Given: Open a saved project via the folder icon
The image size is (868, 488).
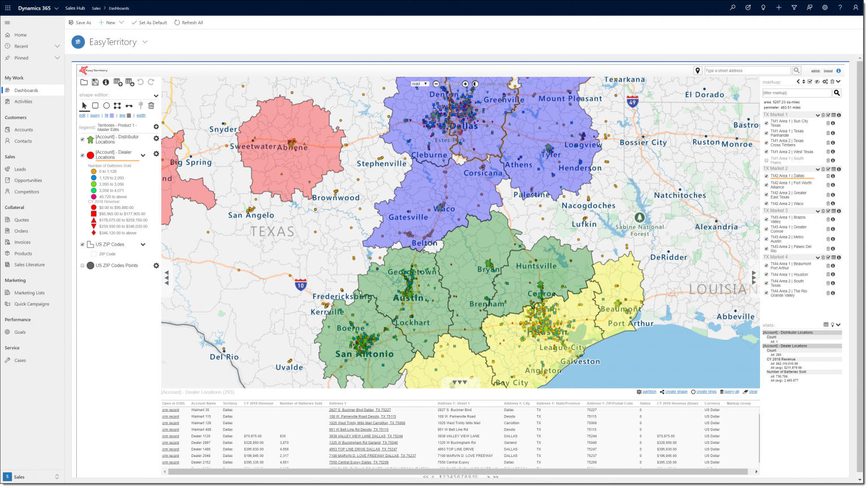Looking at the screenshot, I should coord(84,82).
